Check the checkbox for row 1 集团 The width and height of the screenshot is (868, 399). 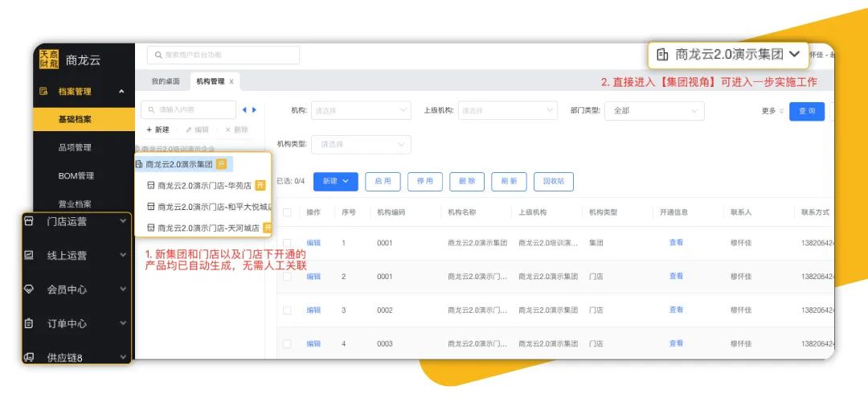click(x=287, y=243)
